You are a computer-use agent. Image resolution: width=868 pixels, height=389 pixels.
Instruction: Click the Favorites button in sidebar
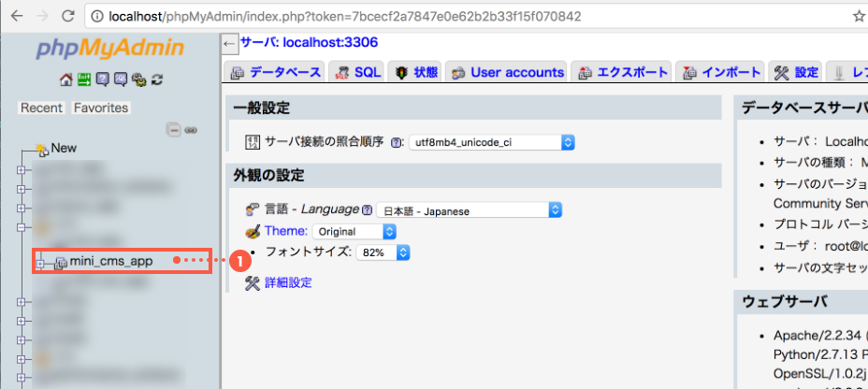point(101,108)
